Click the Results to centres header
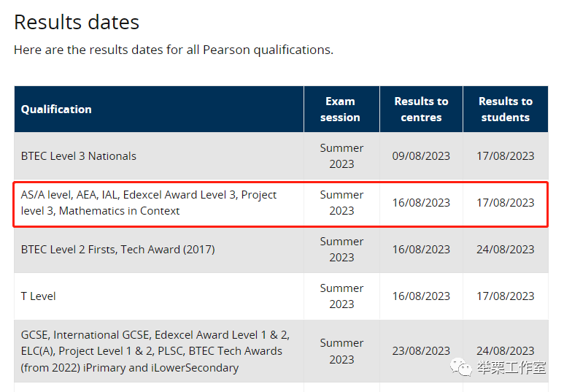This screenshot has height=392, width=564. click(x=421, y=109)
